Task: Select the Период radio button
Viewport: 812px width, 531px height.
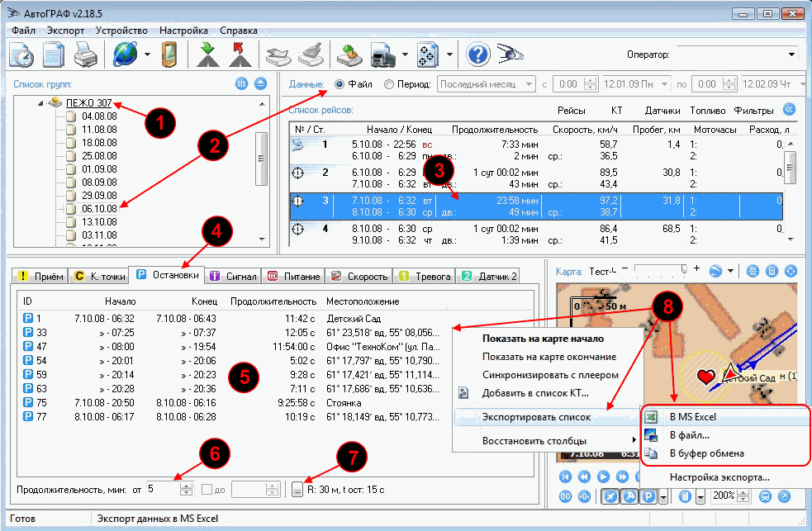Action: pos(389,84)
